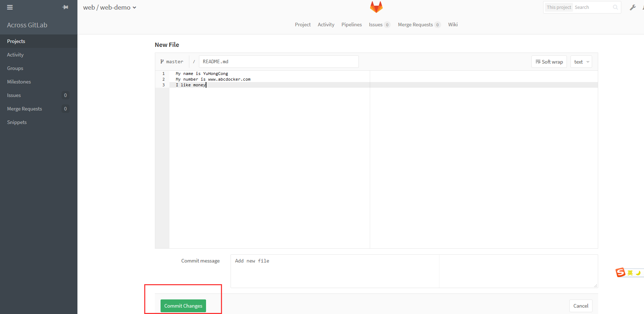The width and height of the screenshot is (644, 314).
Task: Pin the sidebar with the pin icon
Action: coord(65,7)
